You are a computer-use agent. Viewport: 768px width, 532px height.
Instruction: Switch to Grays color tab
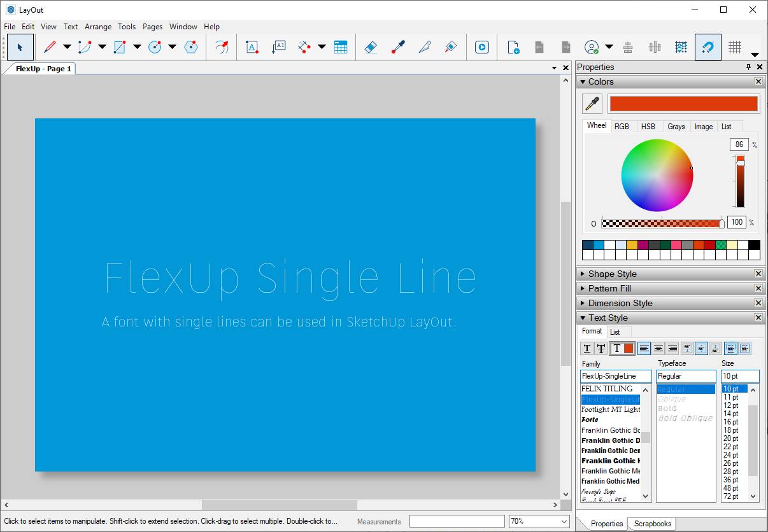676,127
